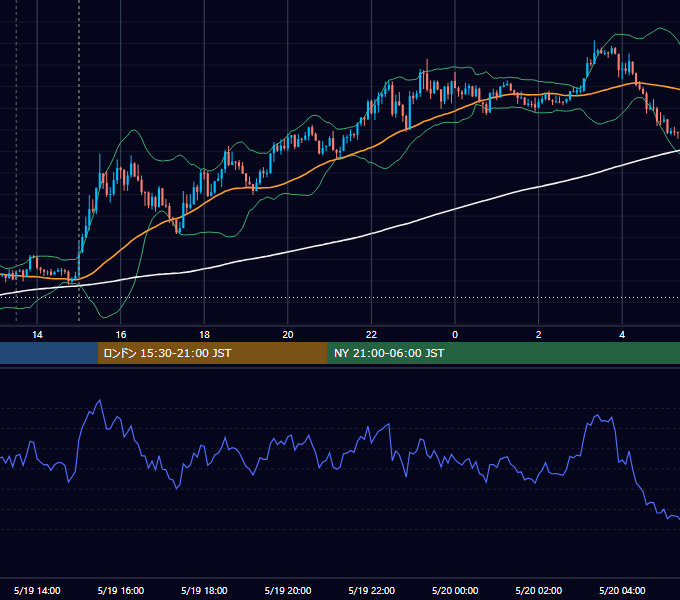This screenshot has width=680, height=600.
Task: Click the 5/19 16:00 timestamp label
Action: (121, 590)
